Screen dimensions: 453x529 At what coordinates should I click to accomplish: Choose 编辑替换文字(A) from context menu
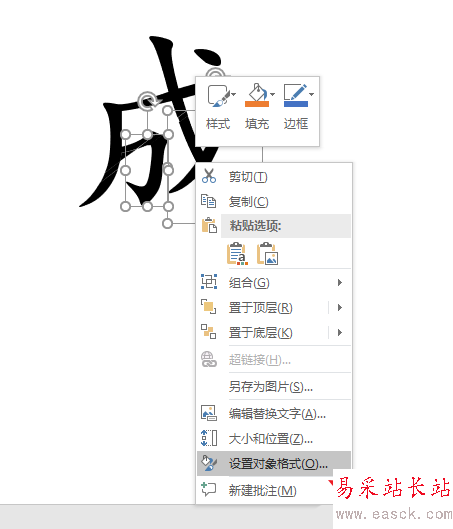click(x=274, y=413)
